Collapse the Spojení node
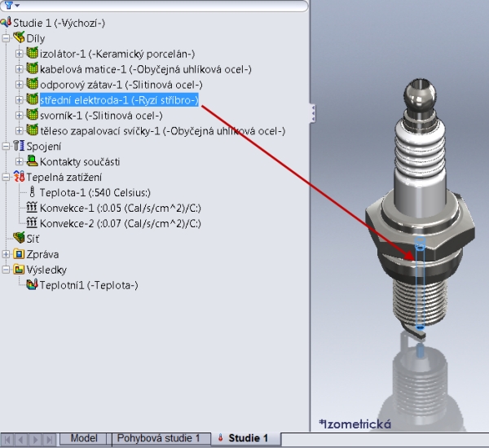Viewport: 489px width, 448px height. [x=6, y=147]
